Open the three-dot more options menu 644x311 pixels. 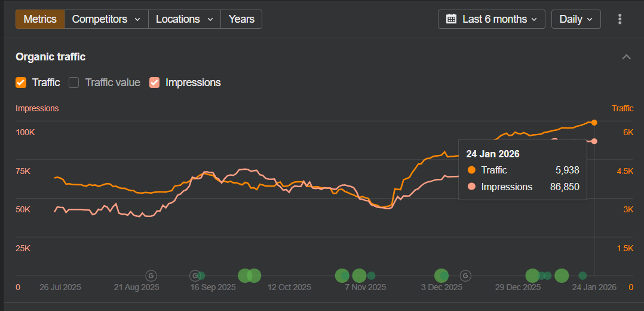pos(620,19)
